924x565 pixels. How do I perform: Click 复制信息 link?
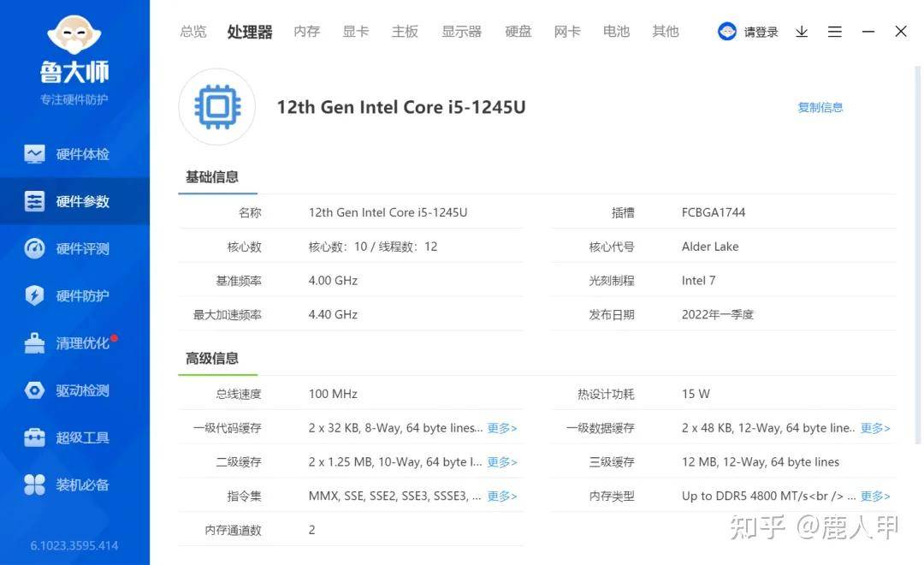pyautogui.click(x=820, y=107)
